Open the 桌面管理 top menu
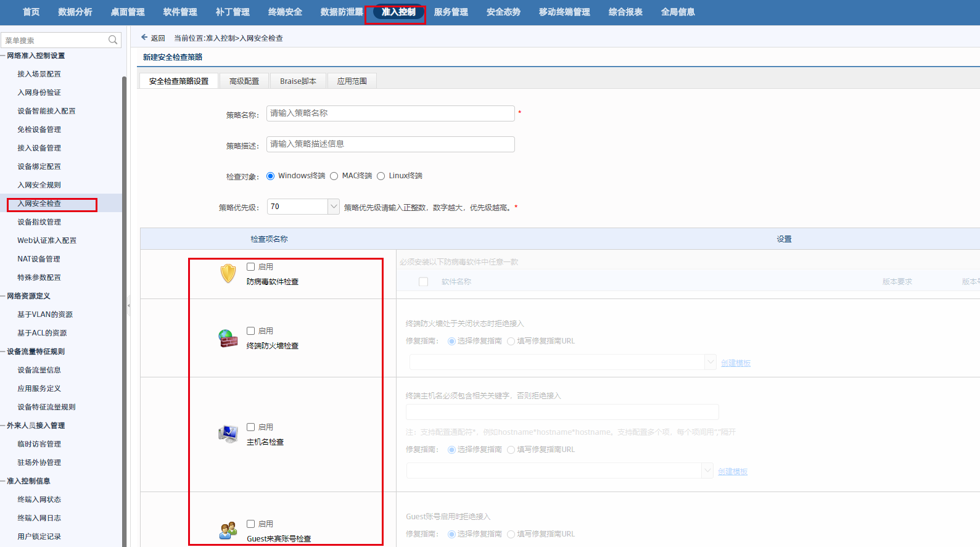This screenshot has width=980, height=547. pyautogui.click(x=128, y=12)
